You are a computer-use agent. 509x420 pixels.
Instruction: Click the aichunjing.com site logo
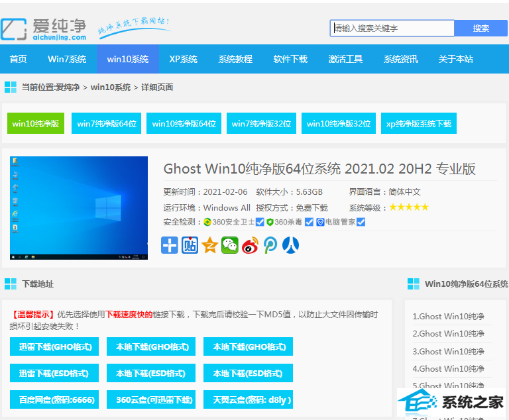click(44, 29)
